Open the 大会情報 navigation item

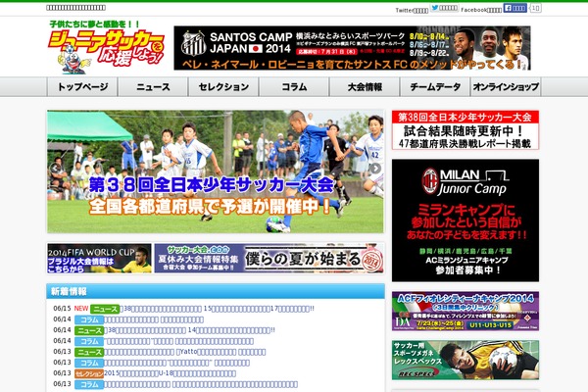coord(365,87)
